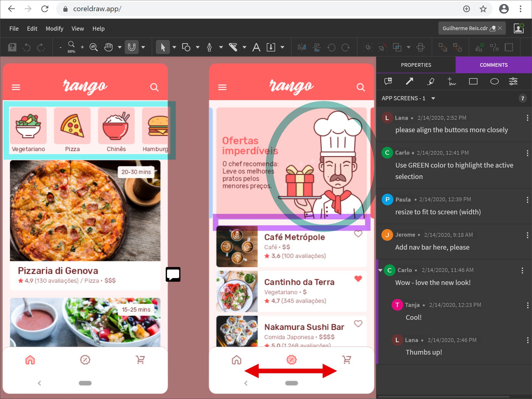This screenshot has width=532, height=399.
Task: Open comment filter settings icon
Action: tap(513, 82)
